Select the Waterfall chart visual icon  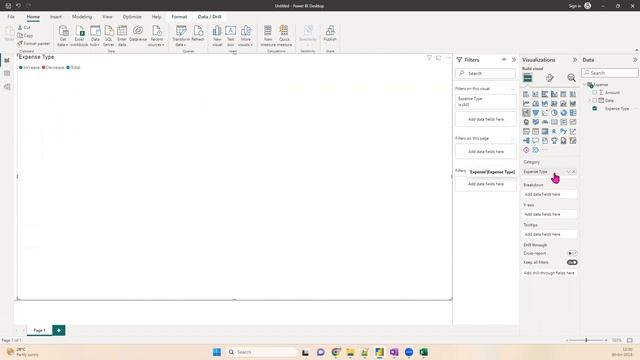click(526, 113)
